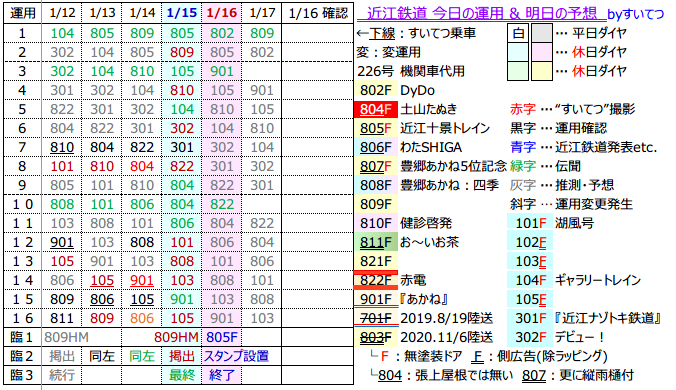Image resolution: width=676 pixels, height=390 pixels.
Task: Click the 臨1 row label
Action: (x=22, y=337)
